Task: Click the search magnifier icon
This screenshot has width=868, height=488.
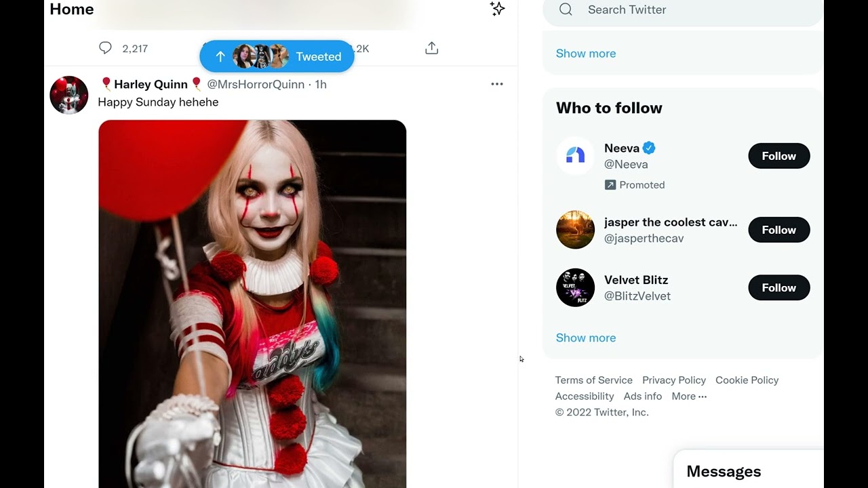Action: pos(566,9)
